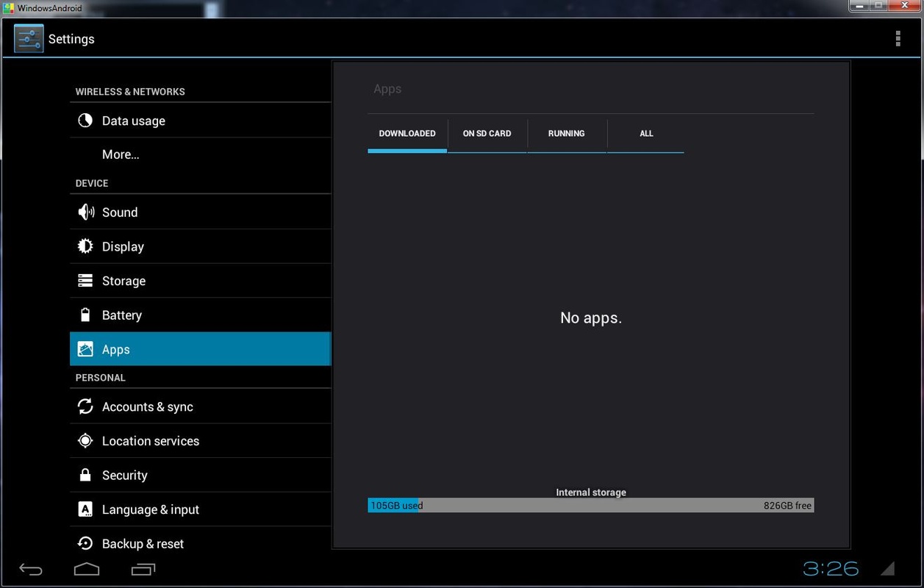Open the three-dot overflow menu
This screenshot has height=588, width=924.
(898, 39)
